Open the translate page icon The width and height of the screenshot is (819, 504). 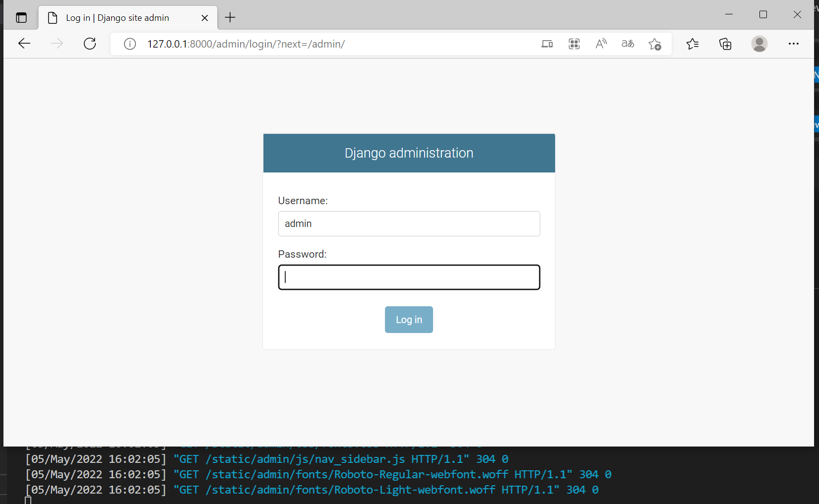(628, 44)
